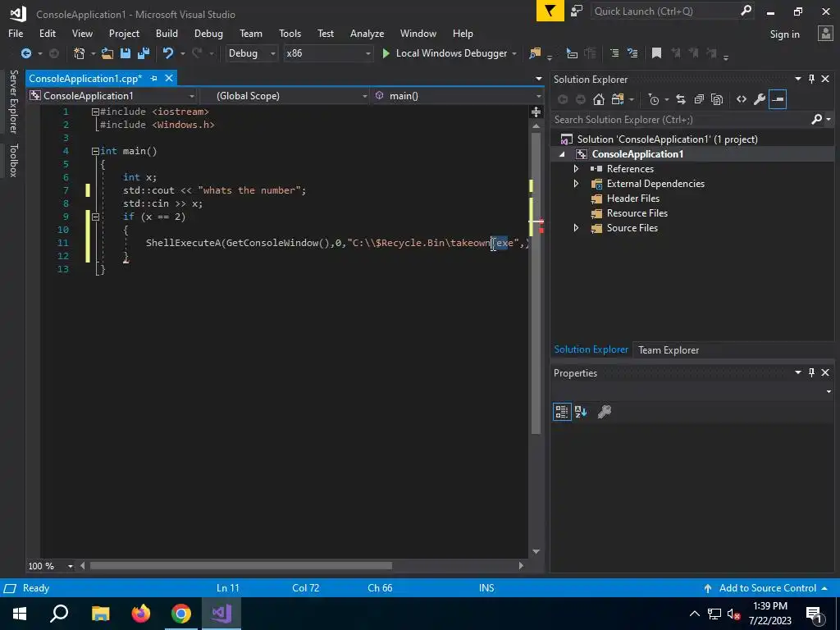Viewport: 840px width, 630px height.
Task: Toggle auto-hide pin on Properties panel
Action: 811,372
